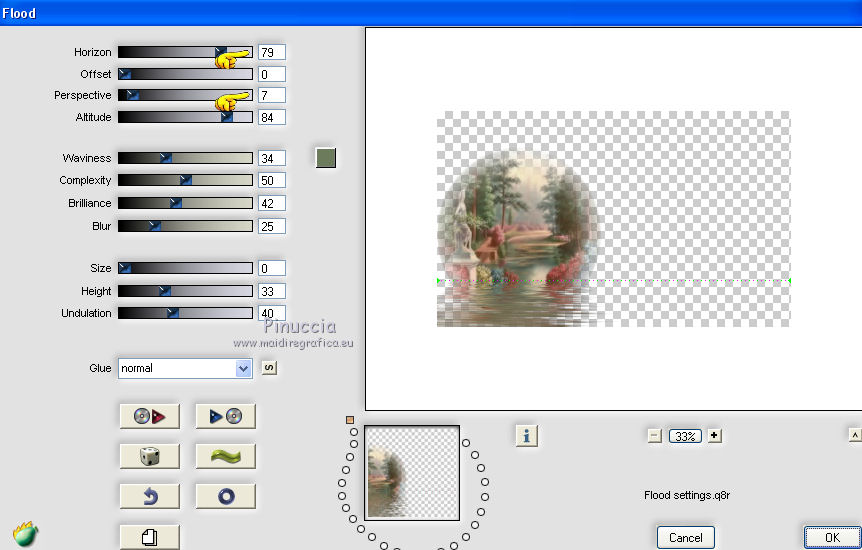The height and width of the screenshot is (550, 862).
Task: Click the Blur value field showing 25
Action: [272, 226]
